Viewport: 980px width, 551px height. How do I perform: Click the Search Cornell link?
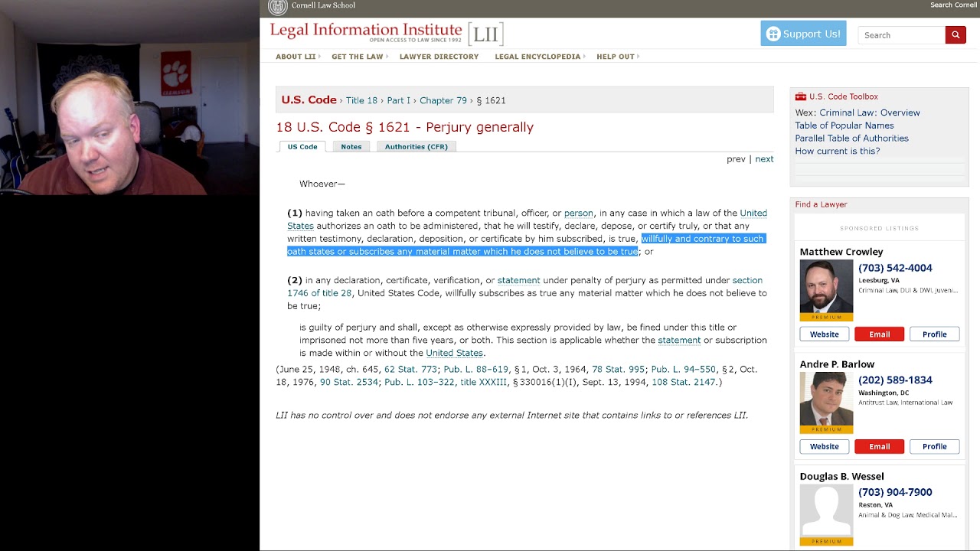(x=953, y=5)
